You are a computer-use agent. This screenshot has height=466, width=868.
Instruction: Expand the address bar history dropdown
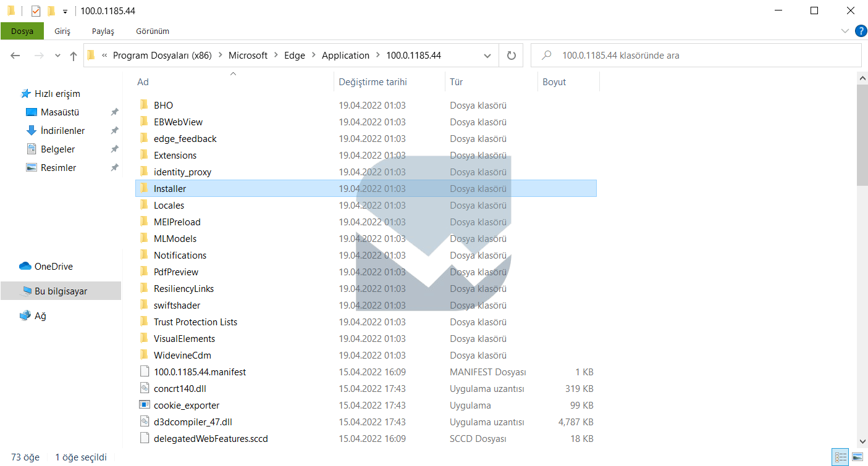click(x=487, y=56)
